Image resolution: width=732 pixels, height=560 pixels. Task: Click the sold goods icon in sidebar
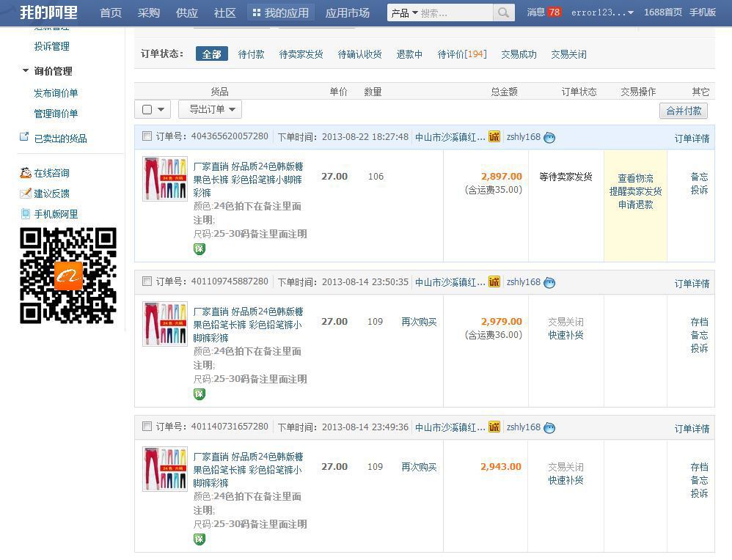(24, 138)
